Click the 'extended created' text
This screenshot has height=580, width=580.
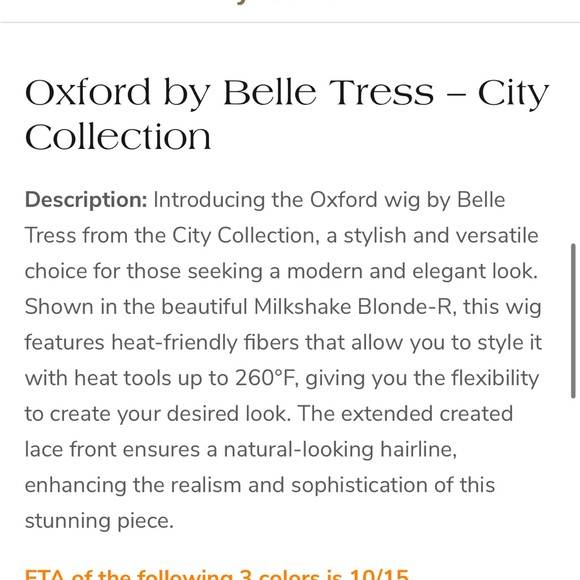pos(427,414)
